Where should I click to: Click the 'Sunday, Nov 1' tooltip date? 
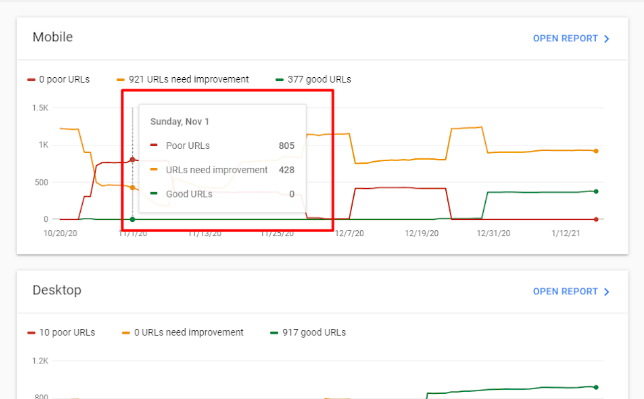click(179, 122)
